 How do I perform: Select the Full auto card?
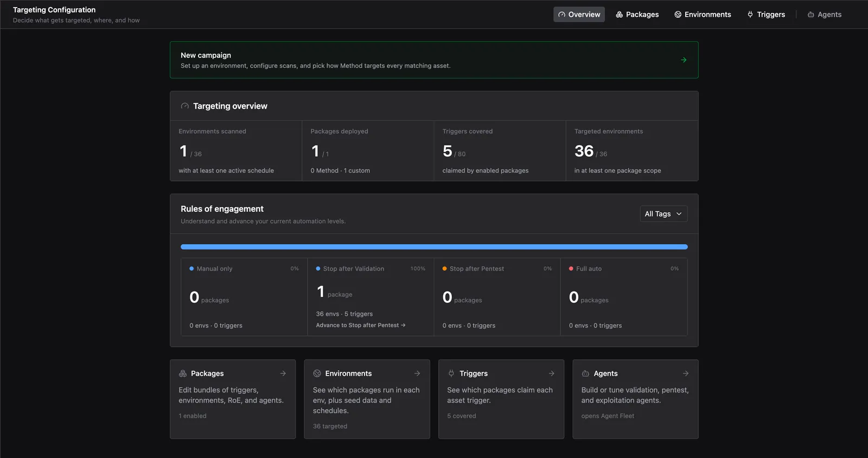(624, 297)
